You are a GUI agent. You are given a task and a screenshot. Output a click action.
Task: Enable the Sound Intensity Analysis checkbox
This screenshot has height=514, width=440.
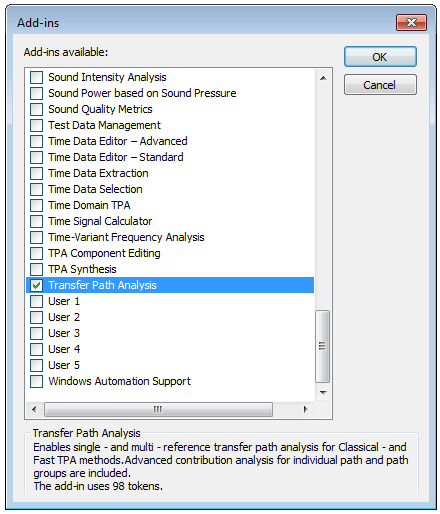coord(36,77)
